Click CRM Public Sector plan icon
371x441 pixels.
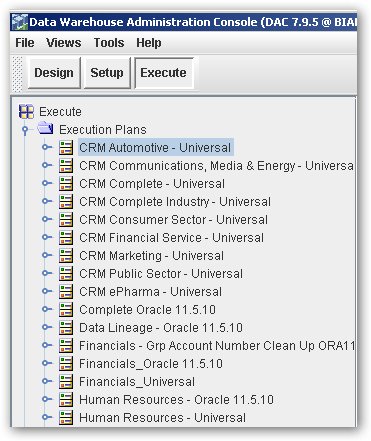pyautogui.click(x=66, y=273)
